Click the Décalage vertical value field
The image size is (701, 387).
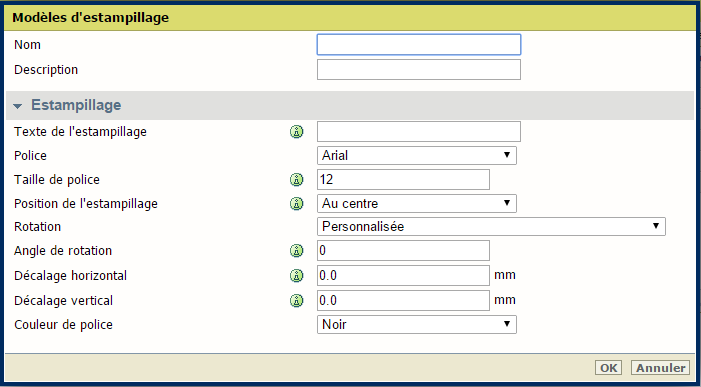(403, 300)
